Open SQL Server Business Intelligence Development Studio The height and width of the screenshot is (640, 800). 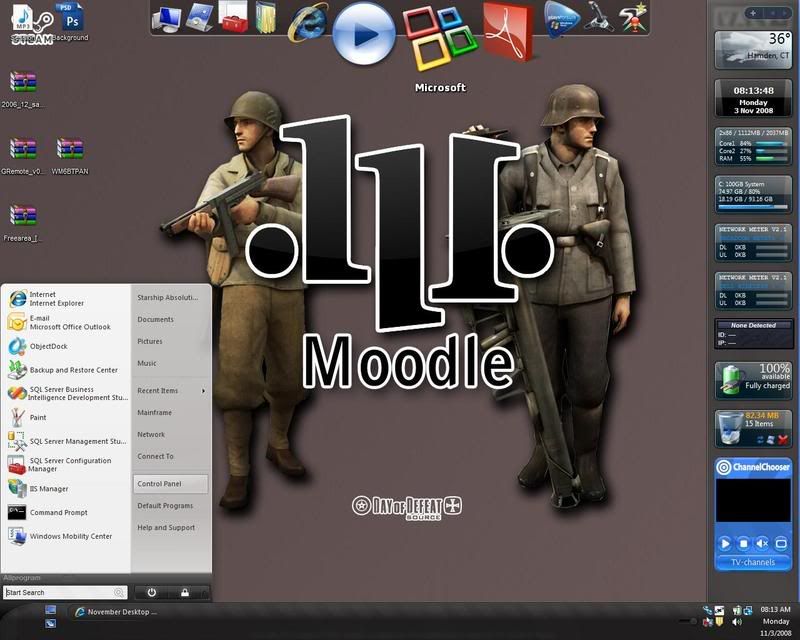pyautogui.click(x=66, y=393)
